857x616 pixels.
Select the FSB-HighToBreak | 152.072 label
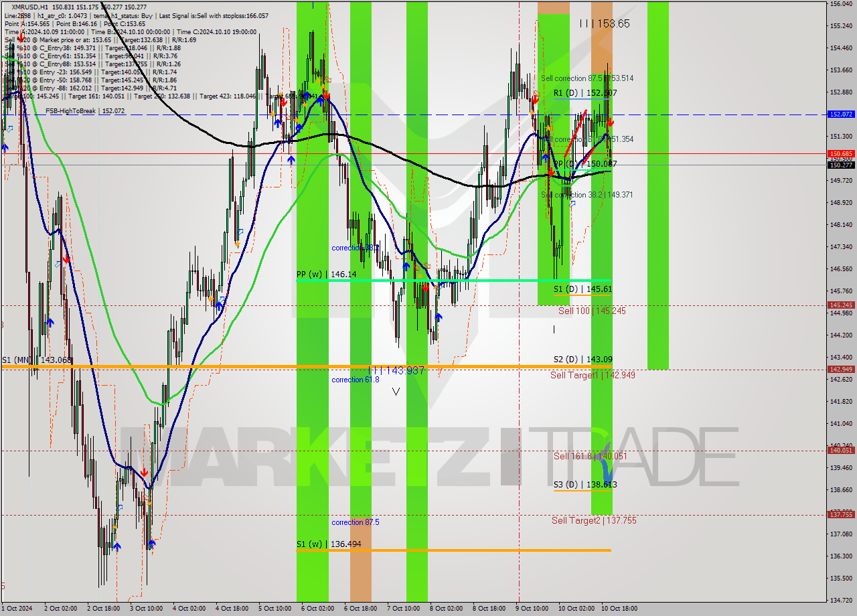click(x=85, y=111)
